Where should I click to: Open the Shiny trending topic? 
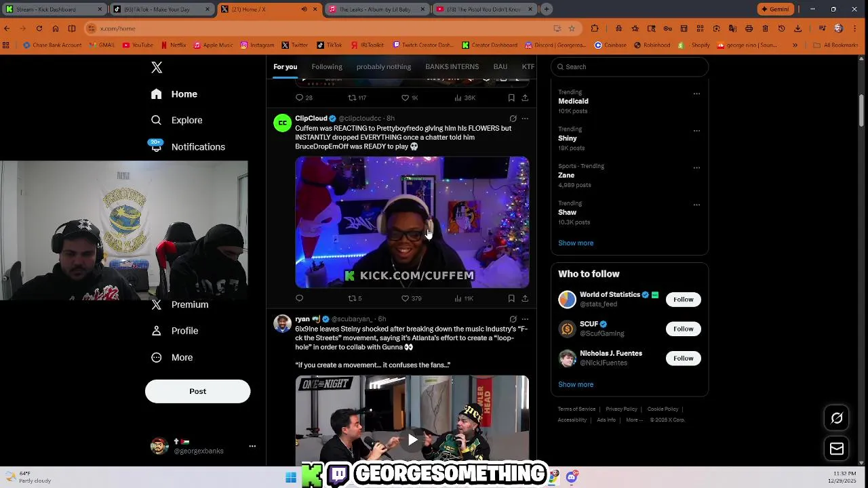(x=568, y=138)
